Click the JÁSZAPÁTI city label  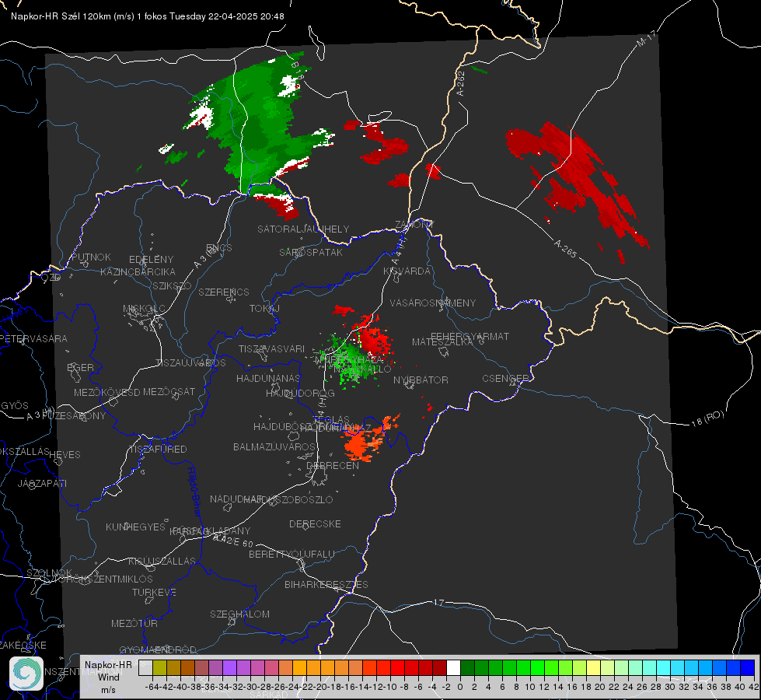point(42,483)
